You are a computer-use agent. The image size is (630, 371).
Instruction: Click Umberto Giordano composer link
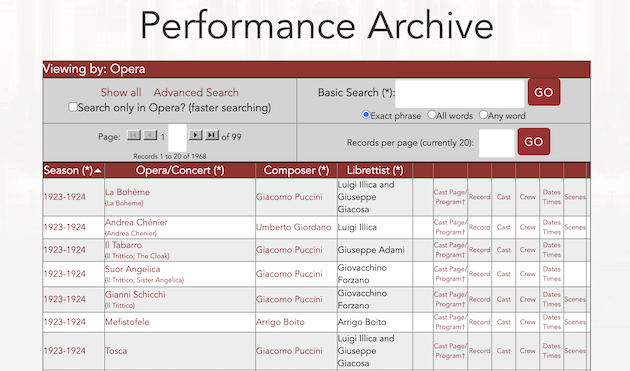pyautogui.click(x=294, y=227)
